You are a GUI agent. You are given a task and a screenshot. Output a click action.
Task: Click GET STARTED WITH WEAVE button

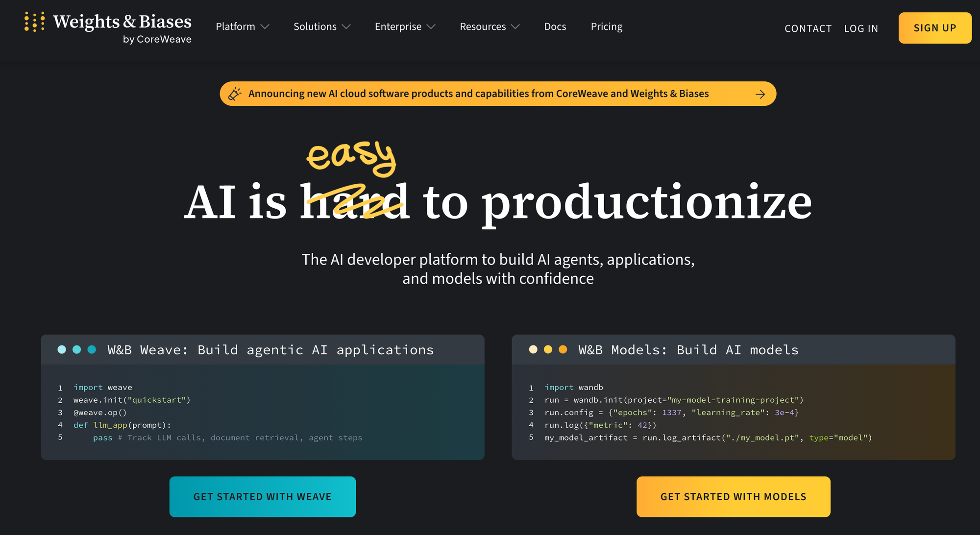pos(263,497)
